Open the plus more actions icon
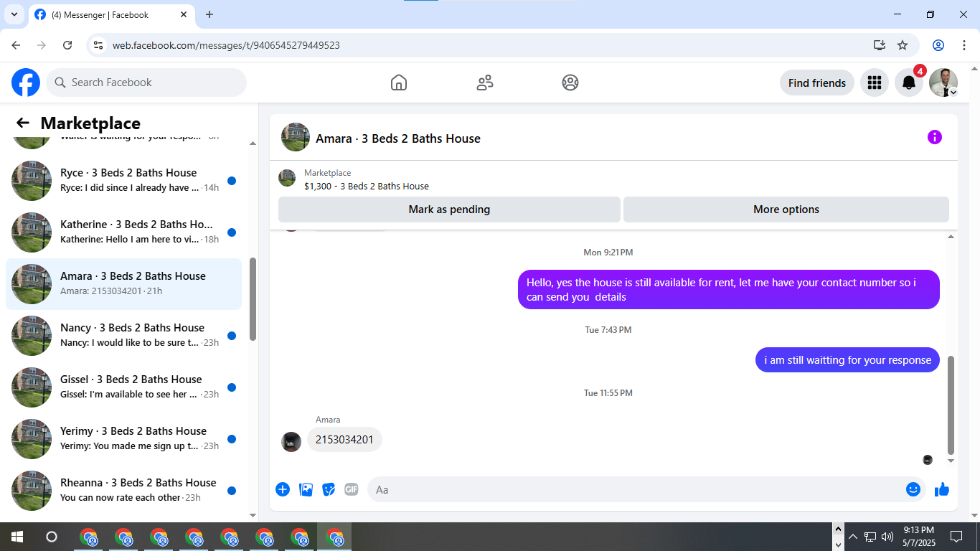This screenshot has width=980, height=551. point(283,489)
